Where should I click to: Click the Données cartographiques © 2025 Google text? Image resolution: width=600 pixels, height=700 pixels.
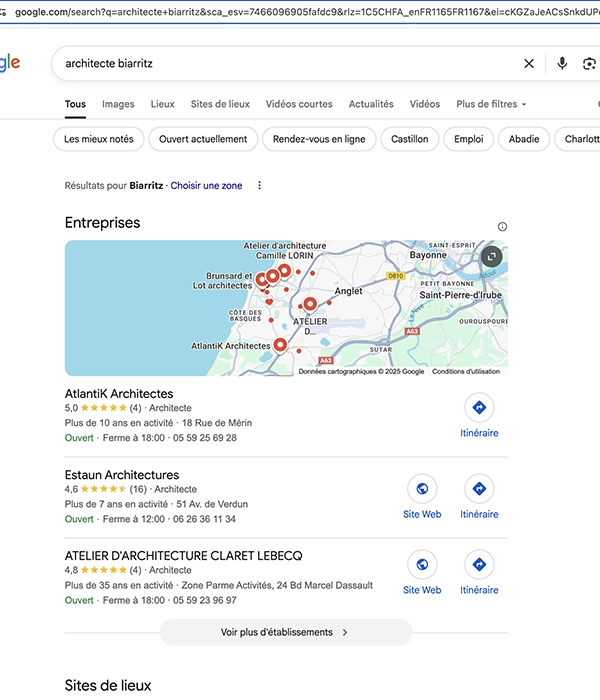click(361, 371)
